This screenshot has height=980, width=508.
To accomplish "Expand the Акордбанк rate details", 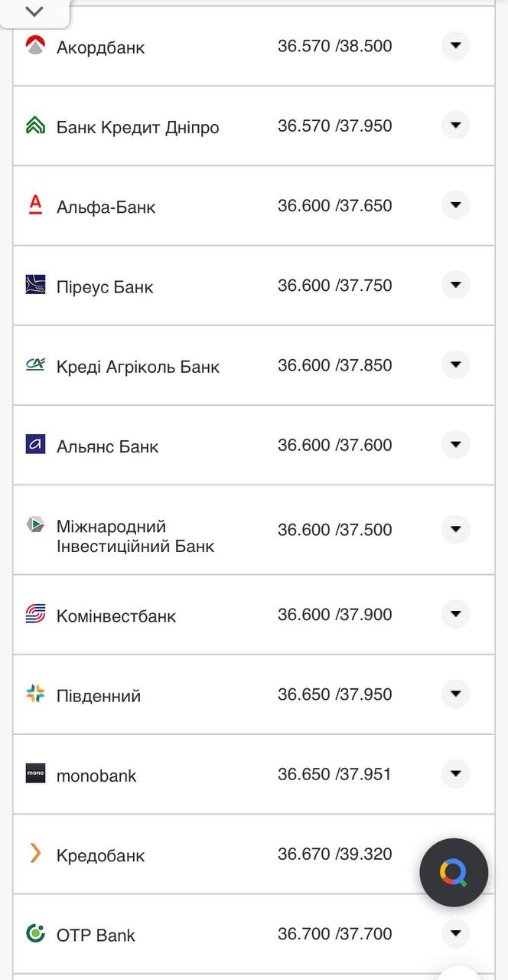I will tap(455, 45).
